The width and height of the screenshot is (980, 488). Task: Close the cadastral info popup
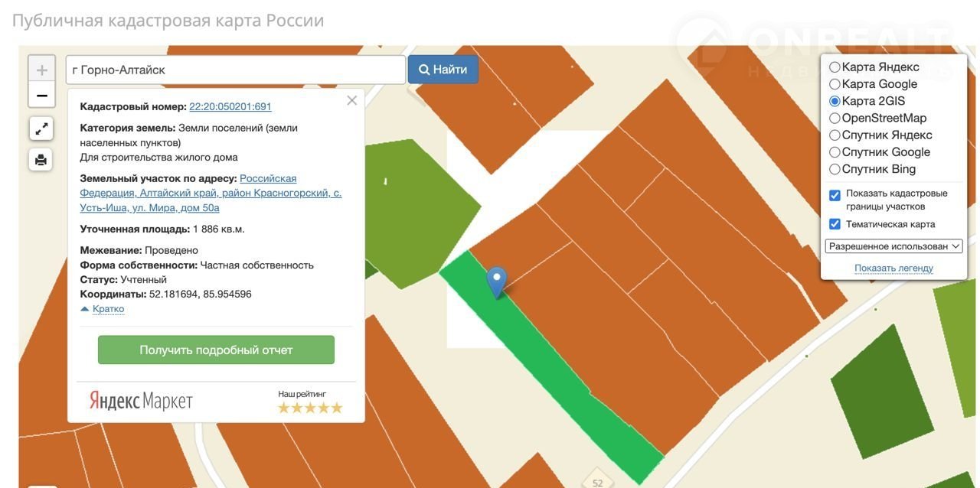(x=351, y=100)
